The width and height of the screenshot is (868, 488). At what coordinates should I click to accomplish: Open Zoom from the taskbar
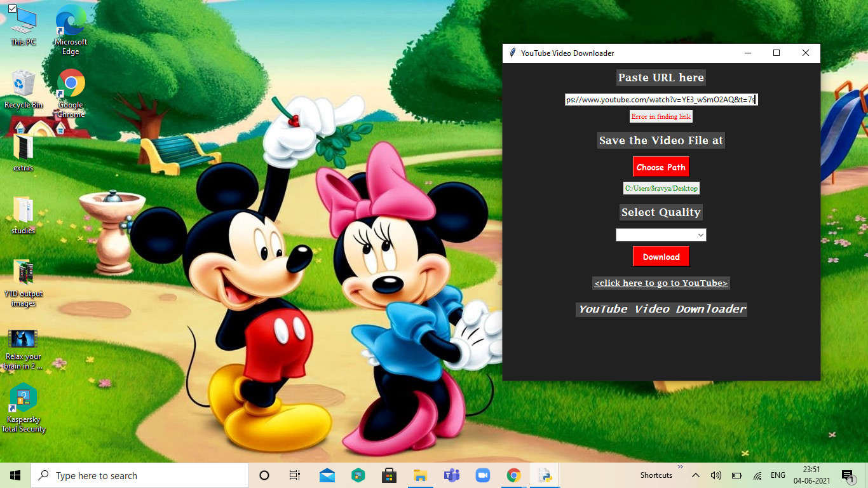[x=482, y=475]
